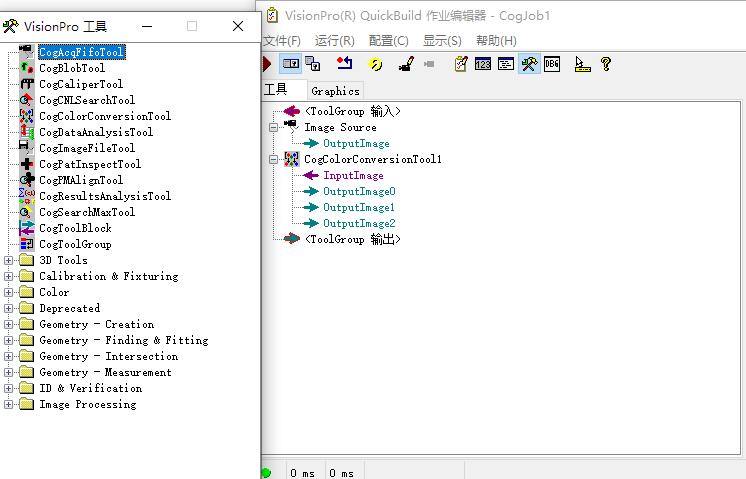The width and height of the screenshot is (746, 479).
Task: Open the 配置(C) menu
Action: 389,41
